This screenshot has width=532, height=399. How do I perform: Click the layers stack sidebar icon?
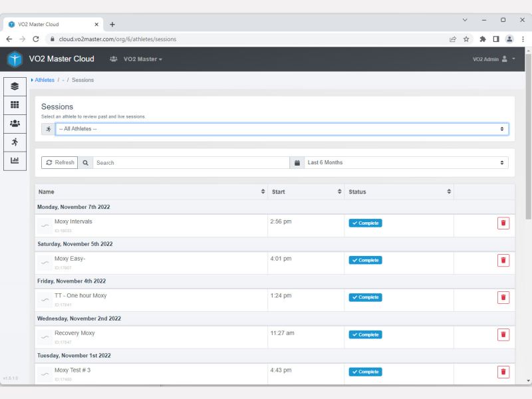point(15,86)
